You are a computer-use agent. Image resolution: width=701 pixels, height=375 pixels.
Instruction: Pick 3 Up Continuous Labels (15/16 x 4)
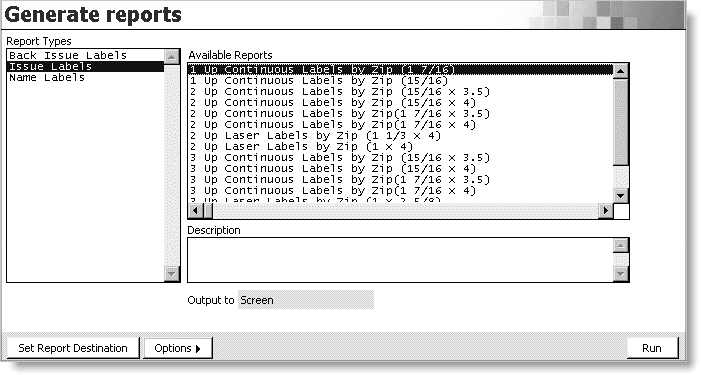[401, 169]
